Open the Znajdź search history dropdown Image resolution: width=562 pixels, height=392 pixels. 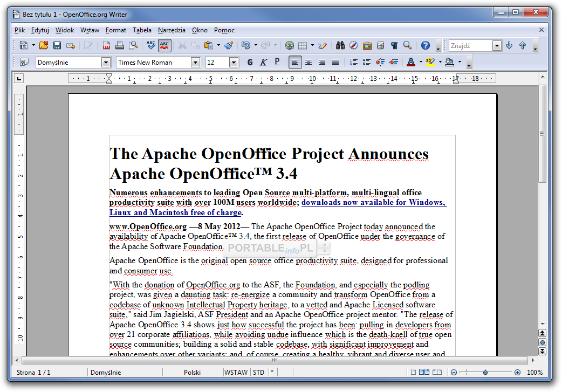click(497, 45)
